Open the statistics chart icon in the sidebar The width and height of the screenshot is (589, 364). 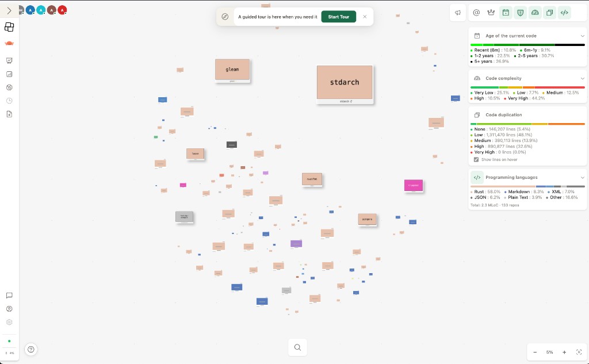[9, 74]
